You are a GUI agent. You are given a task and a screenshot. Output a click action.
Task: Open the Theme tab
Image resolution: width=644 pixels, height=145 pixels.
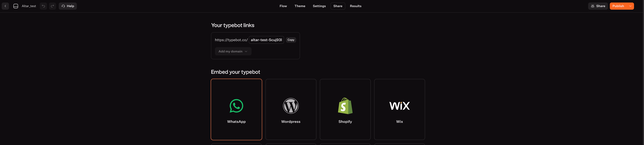300,6
